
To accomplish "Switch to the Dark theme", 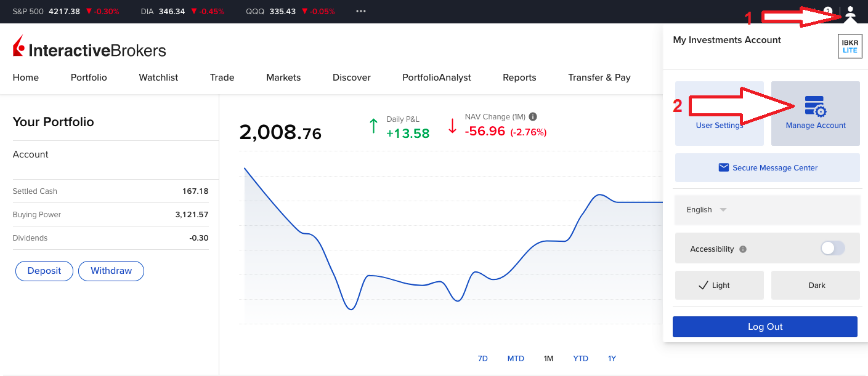I will click(816, 285).
